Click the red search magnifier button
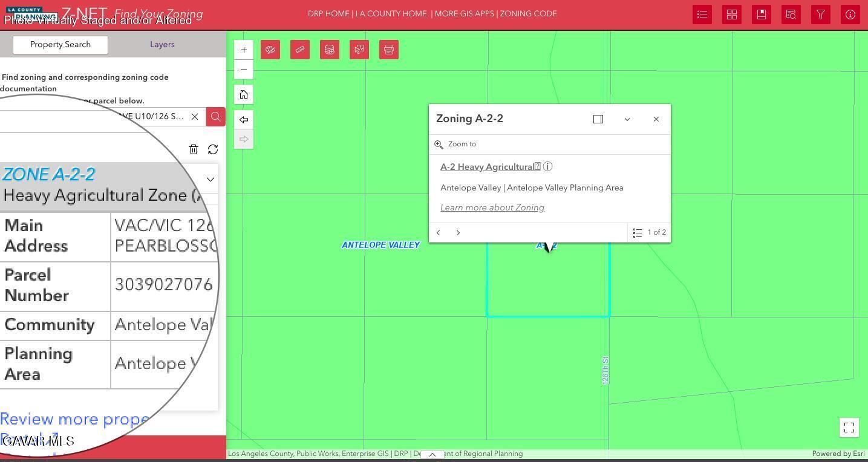 click(x=216, y=117)
